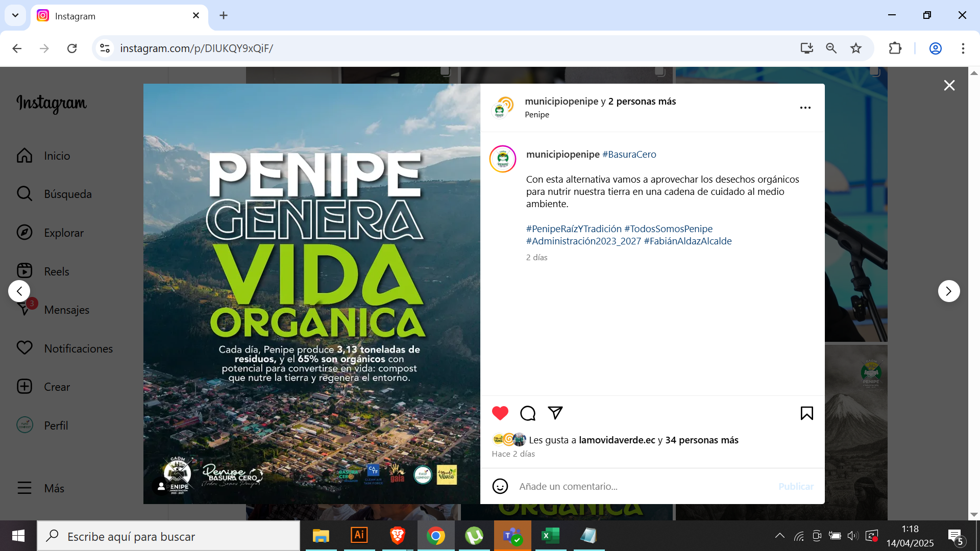The image size is (980, 551).
Task: Go to previous post arrow
Action: (19, 291)
